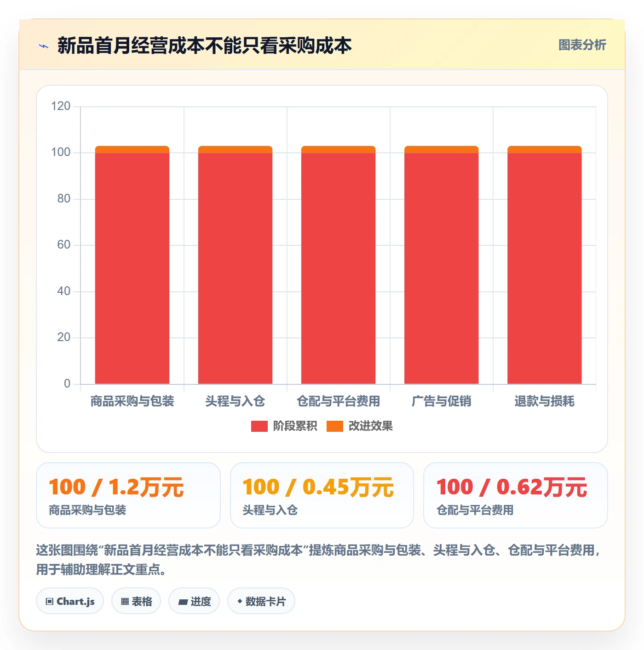Toggle the 阶段累积 legend red swatch
The width and height of the screenshot is (644, 650).
click(x=259, y=426)
